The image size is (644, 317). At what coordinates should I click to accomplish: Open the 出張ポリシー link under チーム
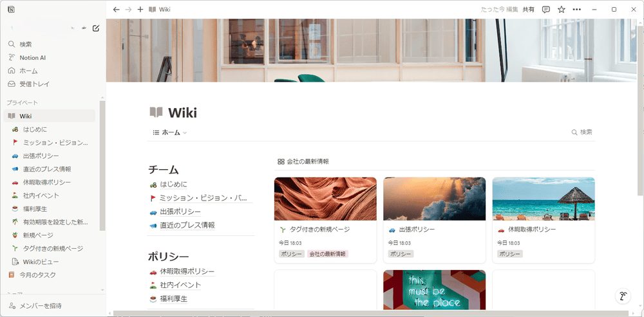pos(180,212)
